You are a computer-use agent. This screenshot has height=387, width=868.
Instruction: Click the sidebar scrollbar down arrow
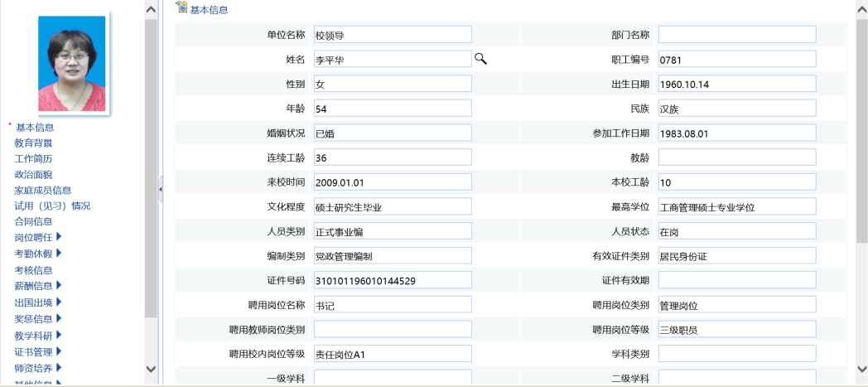pos(150,369)
